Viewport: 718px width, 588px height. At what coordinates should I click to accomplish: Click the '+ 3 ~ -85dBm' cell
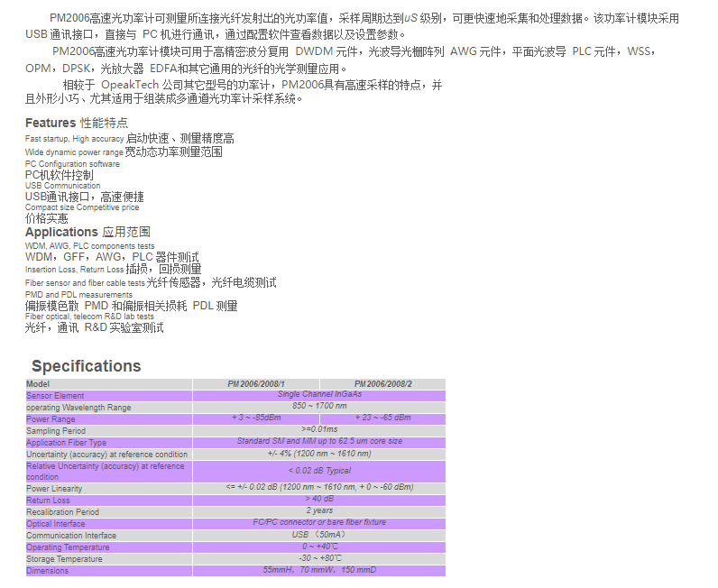256,418
